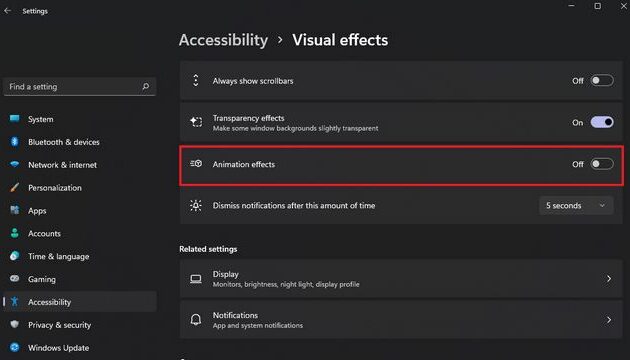This screenshot has width=630, height=360.
Task: Focus the Find a setting search box
Action: pos(80,86)
